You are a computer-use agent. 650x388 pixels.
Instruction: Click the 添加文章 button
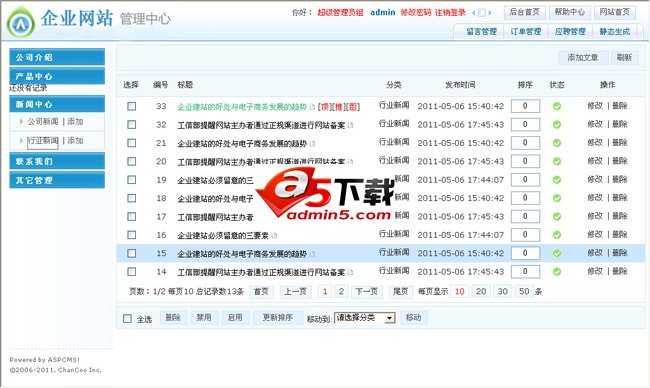pyautogui.click(x=583, y=58)
